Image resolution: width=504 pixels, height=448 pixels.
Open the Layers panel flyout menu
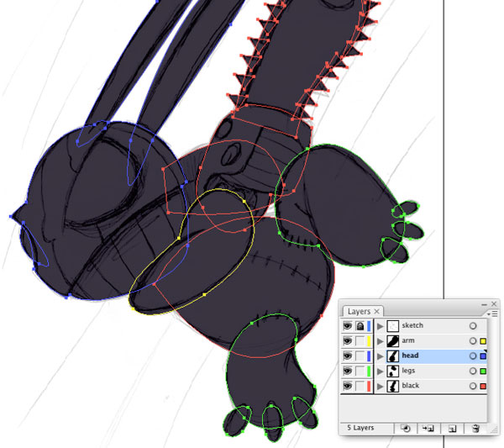[492, 314]
